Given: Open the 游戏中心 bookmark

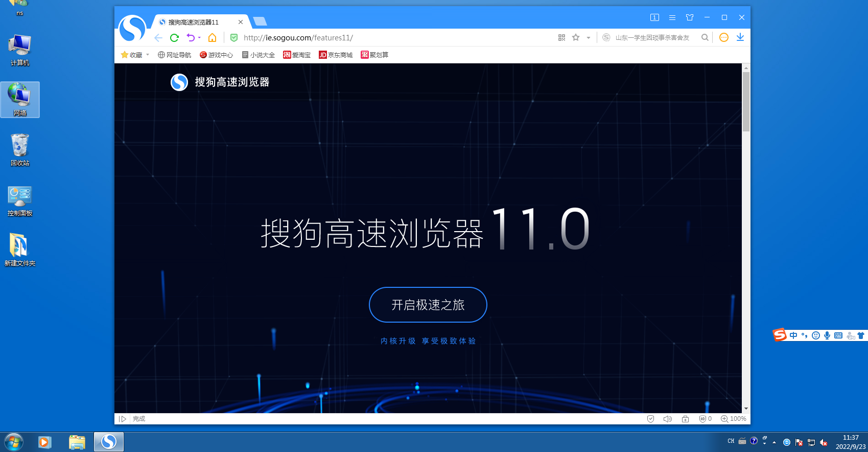Looking at the screenshot, I should [x=216, y=55].
